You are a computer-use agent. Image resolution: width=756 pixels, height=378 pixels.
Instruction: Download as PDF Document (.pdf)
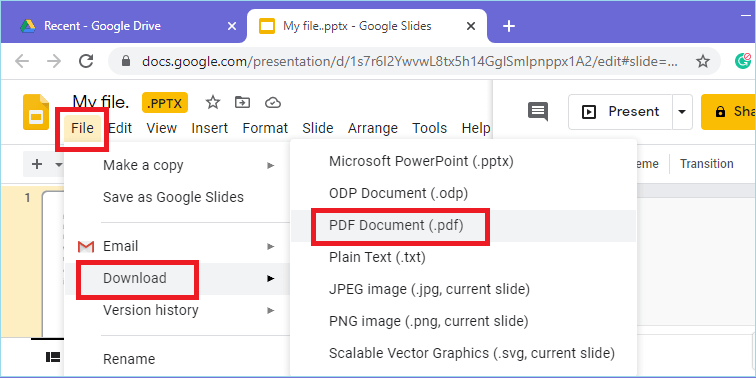[463, 226]
